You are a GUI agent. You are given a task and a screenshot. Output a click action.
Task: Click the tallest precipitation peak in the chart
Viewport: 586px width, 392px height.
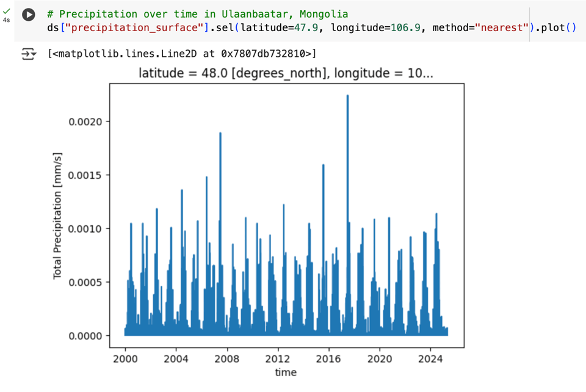pyautogui.click(x=347, y=97)
